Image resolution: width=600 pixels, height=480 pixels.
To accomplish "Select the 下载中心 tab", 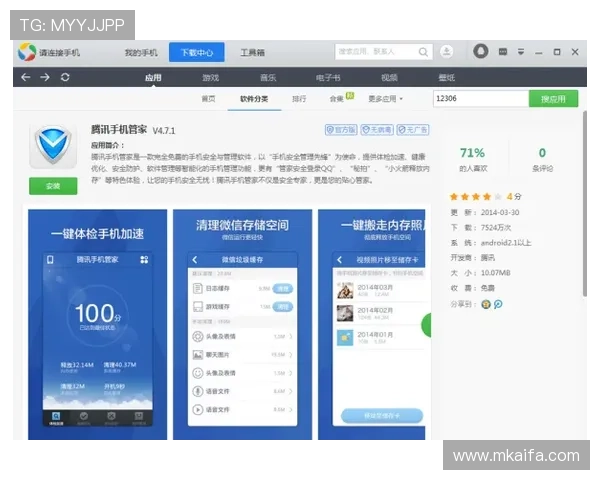I will tap(197, 52).
